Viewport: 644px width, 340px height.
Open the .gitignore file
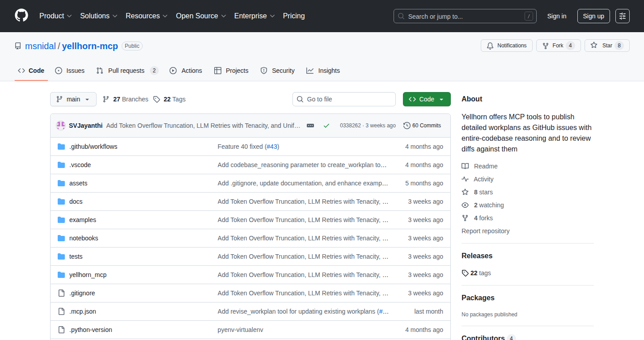[x=82, y=293]
